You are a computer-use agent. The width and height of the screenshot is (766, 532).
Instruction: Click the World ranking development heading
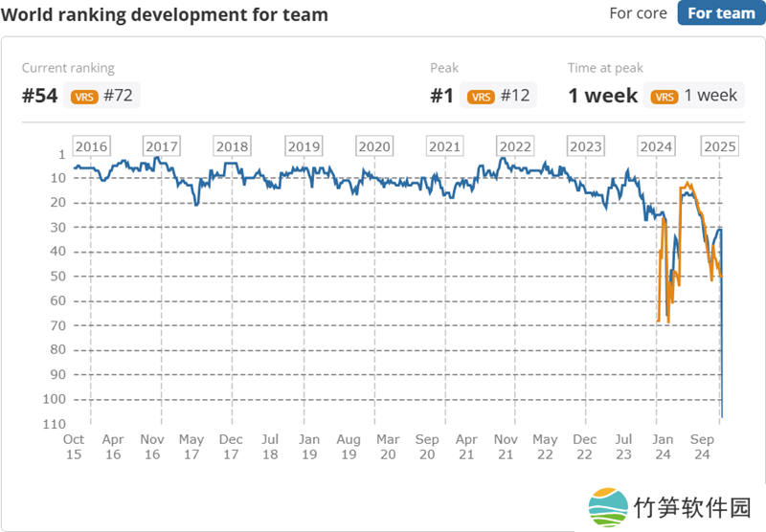click(166, 14)
